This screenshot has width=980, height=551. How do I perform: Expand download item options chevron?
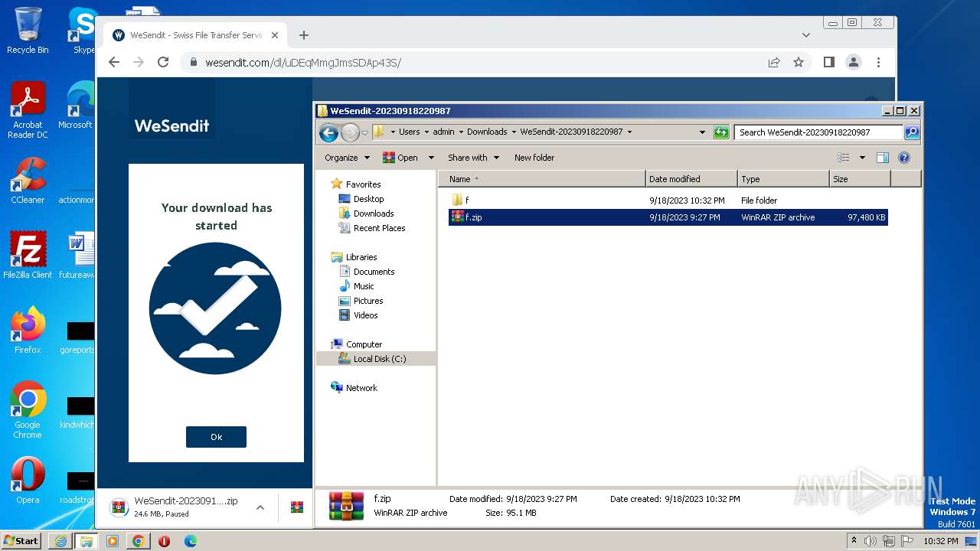[x=260, y=507]
